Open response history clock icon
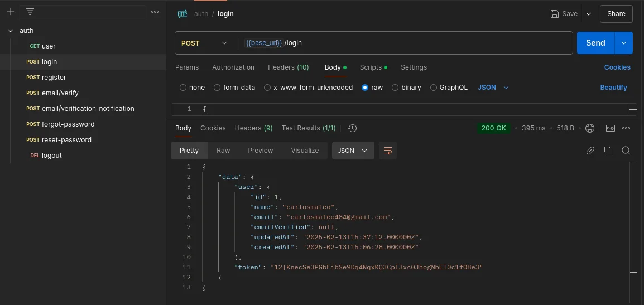Image resolution: width=644 pixels, height=305 pixels. point(352,128)
